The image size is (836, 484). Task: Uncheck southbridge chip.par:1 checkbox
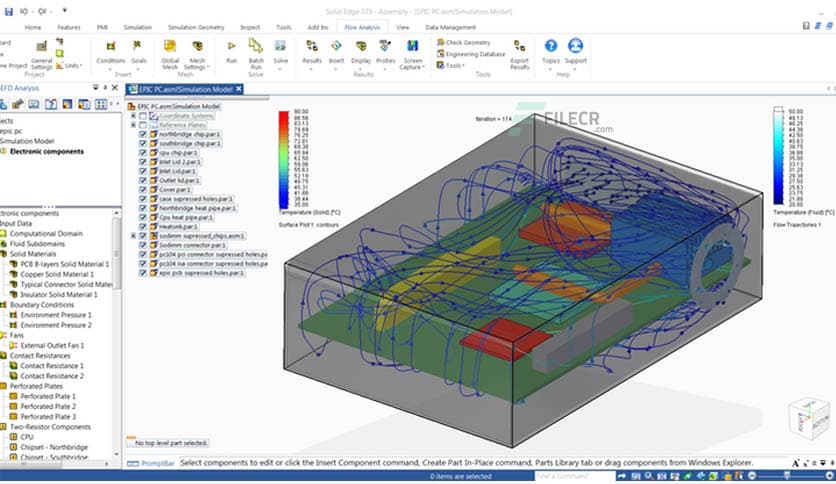(x=143, y=143)
